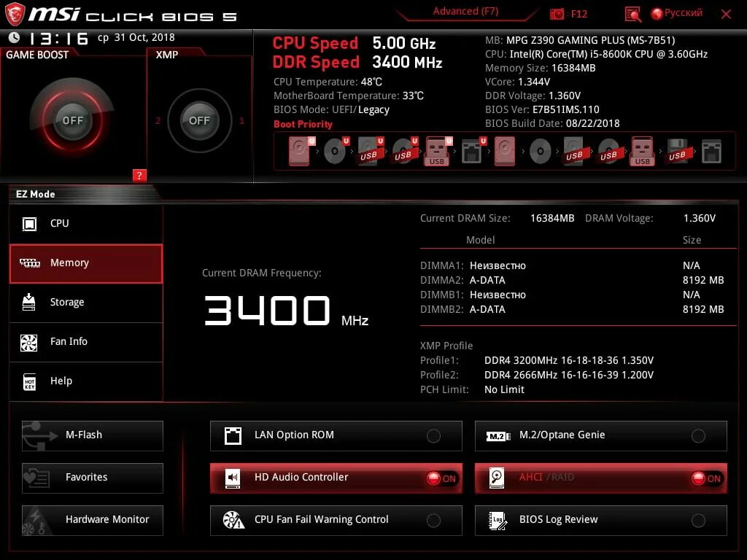Viewport: 747px width, 560px height.
Task: Select the legacy USB key boot device
Action: click(x=642, y=152)
